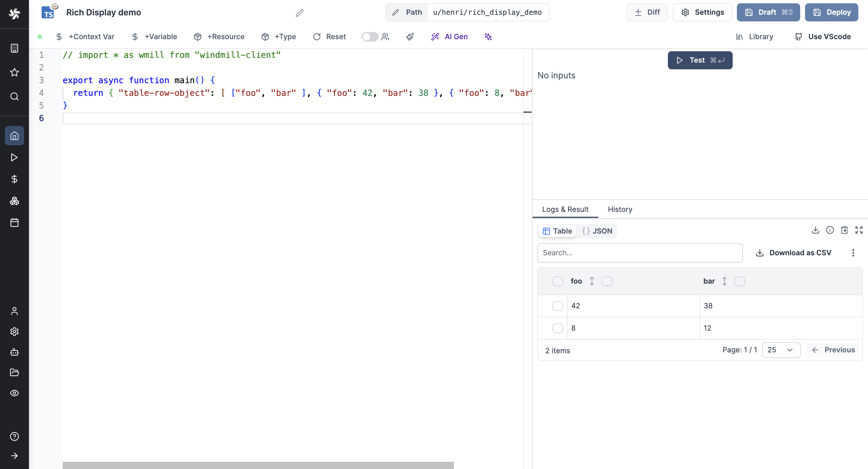Run the script with Test button
Image resolution: width=868 pixels, height=469 pixels.
(700, 60)
